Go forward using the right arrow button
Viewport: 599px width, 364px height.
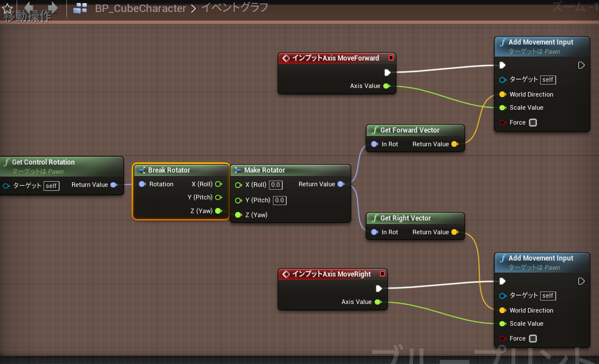[52, 7]
